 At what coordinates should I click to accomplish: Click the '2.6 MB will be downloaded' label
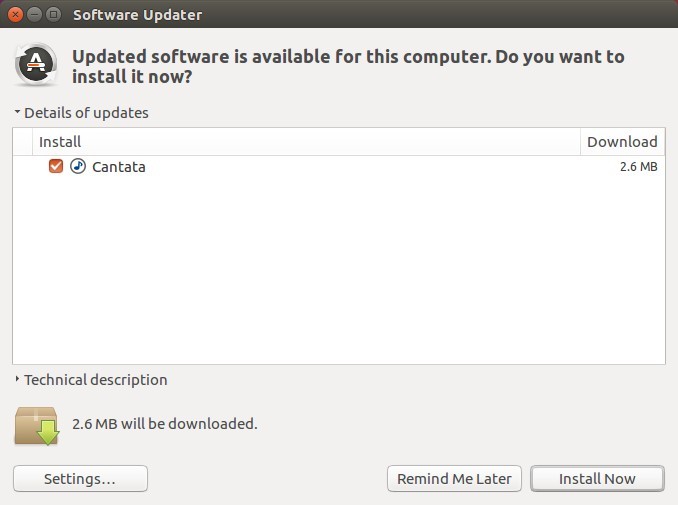(165, 424)
